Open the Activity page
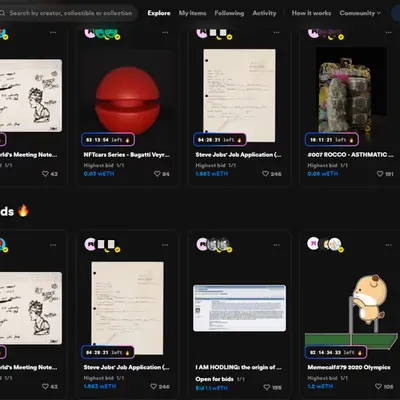The height and width of the screenshot is (400, 400). tap(264, 13)
